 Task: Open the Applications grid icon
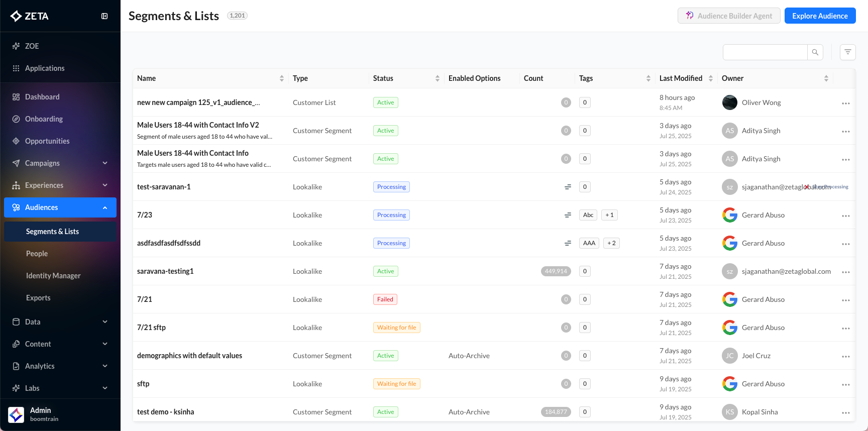(16, 68)
